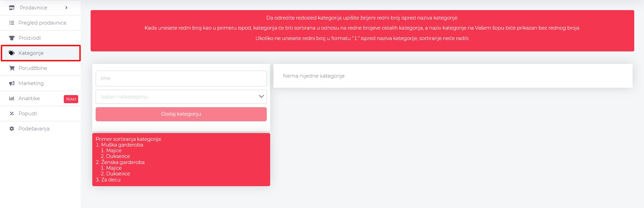Click the natkategorija dropdown arrow
The image size is (644, 208).
click(261, 97)
